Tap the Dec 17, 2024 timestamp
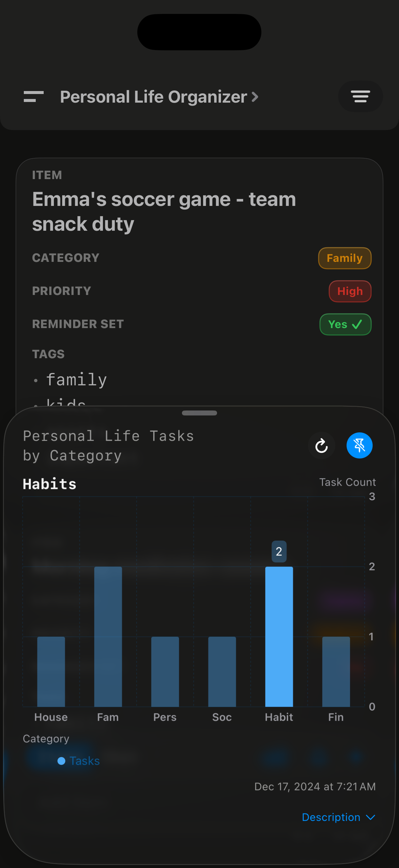Screen dimensions: 399x868 [x=315, y=787]
